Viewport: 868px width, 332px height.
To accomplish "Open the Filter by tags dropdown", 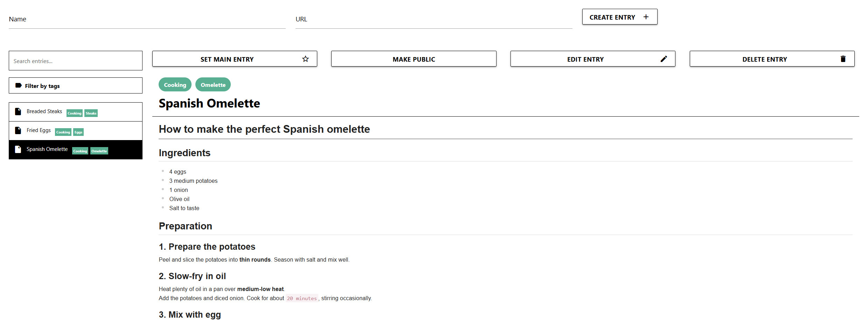I will [75, 85].
